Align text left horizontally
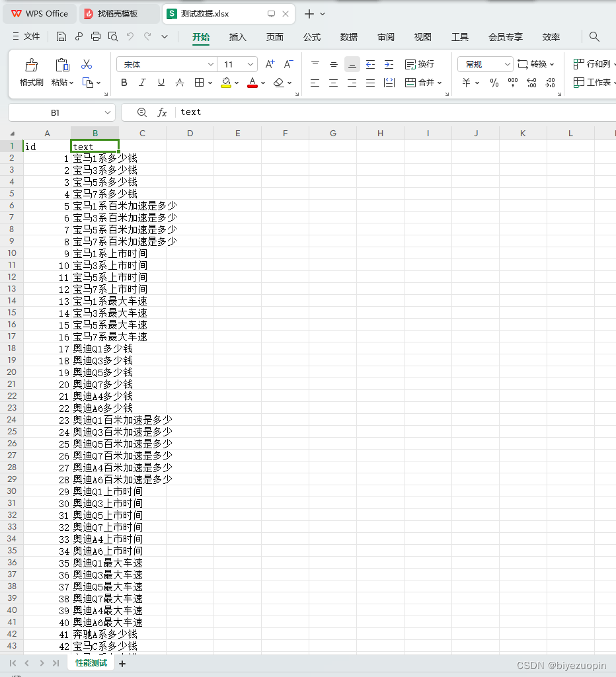This screenshot has width=616, height=677. (315, 83)
